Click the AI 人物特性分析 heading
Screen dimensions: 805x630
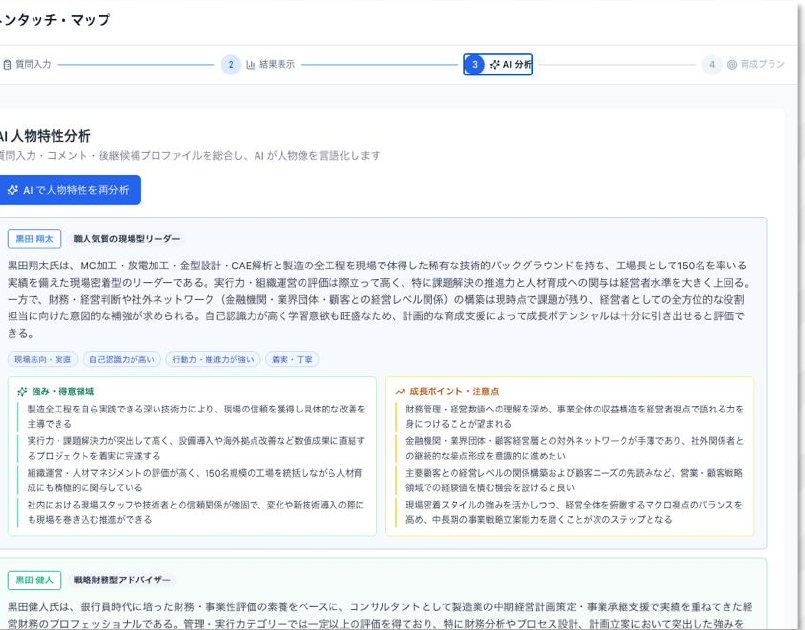pos(45,136)
